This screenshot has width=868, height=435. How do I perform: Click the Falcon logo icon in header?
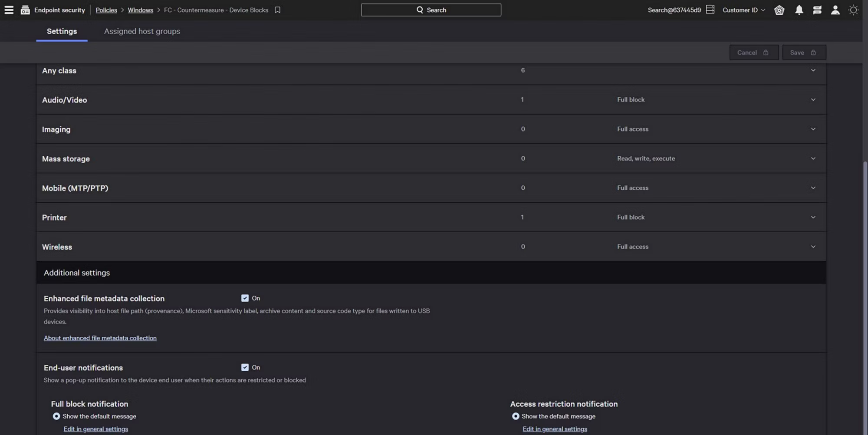click(x=779, y=10)
